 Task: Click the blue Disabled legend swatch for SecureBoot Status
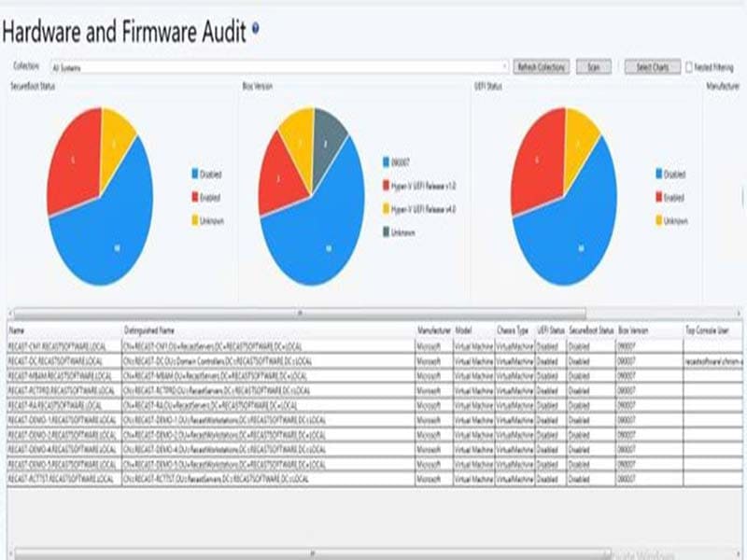(x=195, y=174)
